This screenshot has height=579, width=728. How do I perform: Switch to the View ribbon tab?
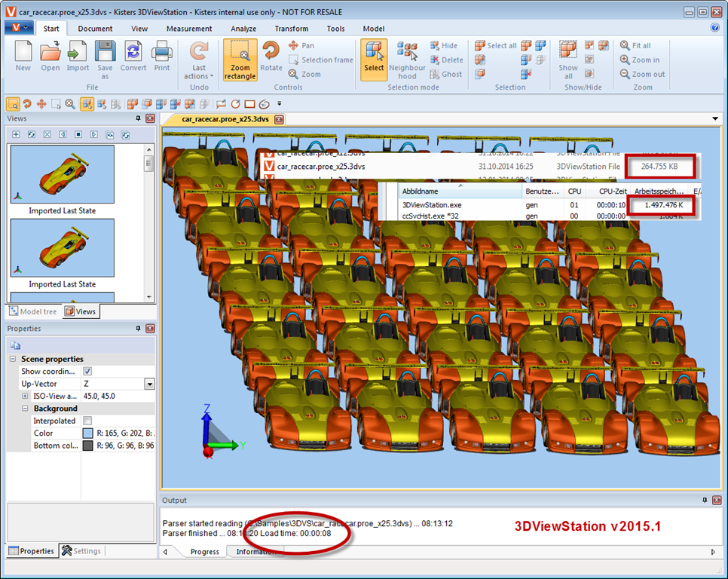139,29
